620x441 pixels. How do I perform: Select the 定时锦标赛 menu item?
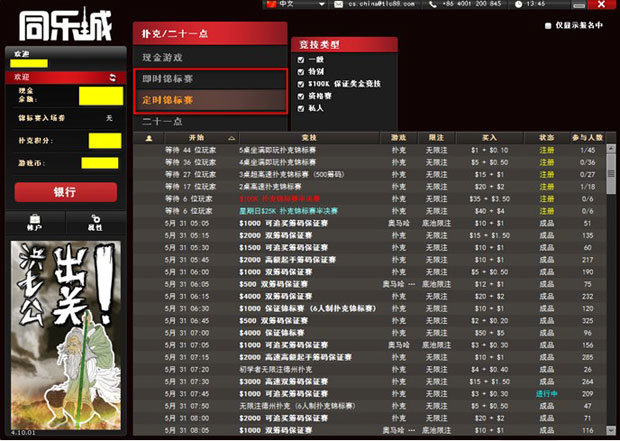tap(210, 100)
